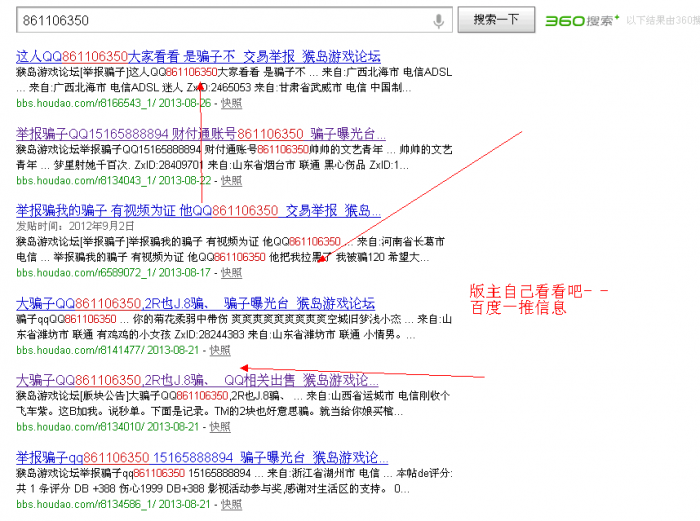Open 快照 for bbs.houdao.com/r6589072_1
Image resolution: width=700 pixels, height=521 pixels.
click(231, 273)
